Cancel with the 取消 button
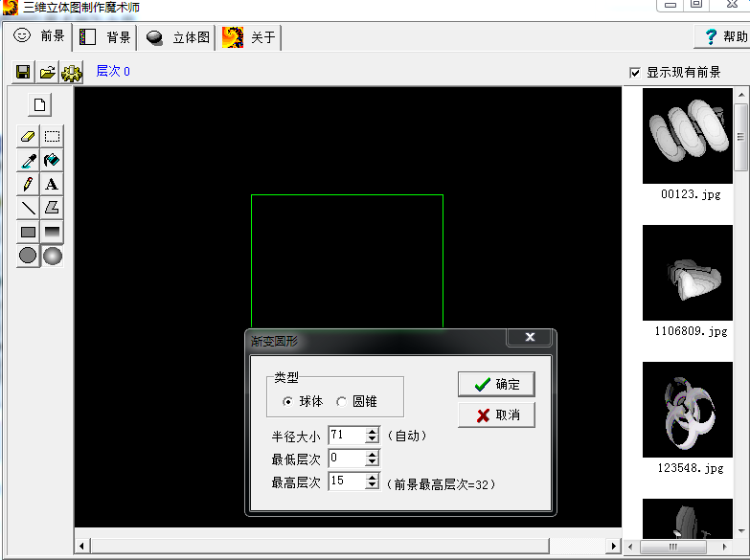The width and height of the screenshot is (750, 560). pyautogui.click(x=496, y=414)
